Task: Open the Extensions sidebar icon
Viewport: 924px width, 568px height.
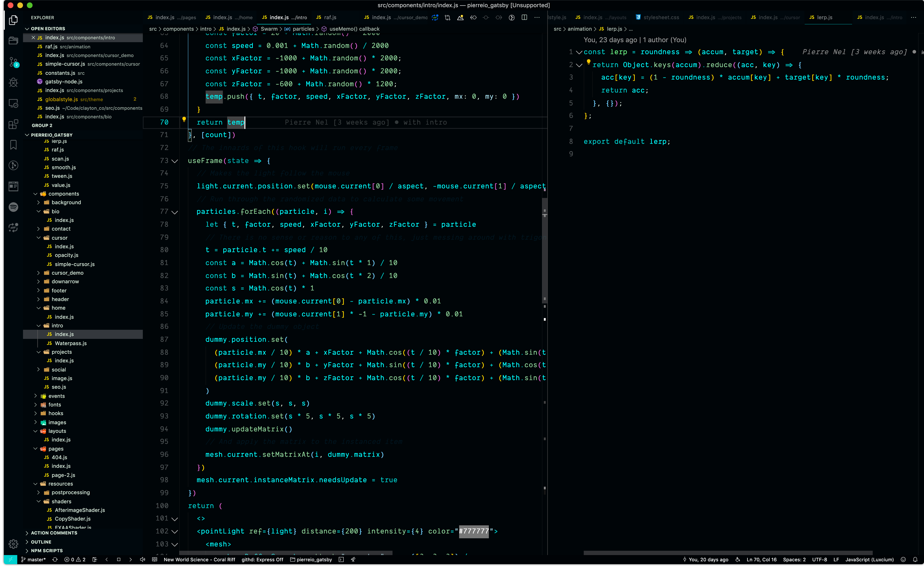Action: point(13,124)
